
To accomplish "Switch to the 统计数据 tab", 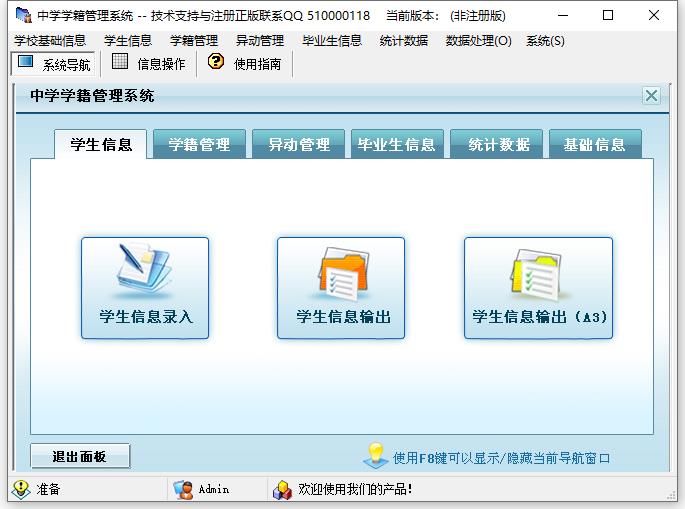I will pos(496,144).
